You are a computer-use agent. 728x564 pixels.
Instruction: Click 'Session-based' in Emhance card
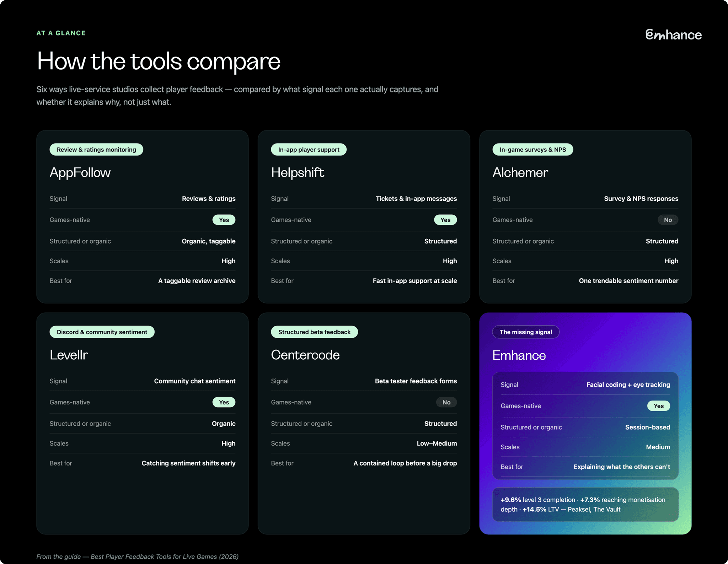pos(648,427)
